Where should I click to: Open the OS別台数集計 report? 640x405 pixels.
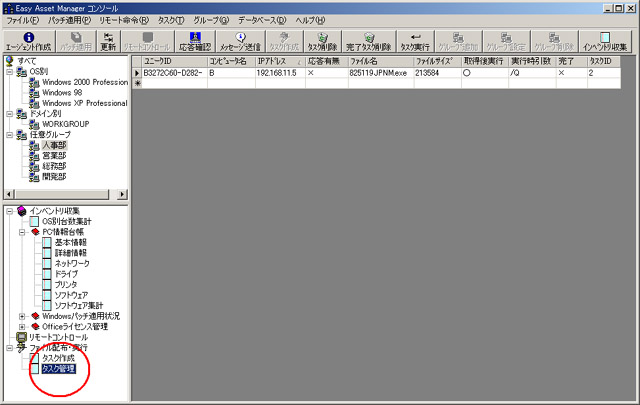coord(67,221)
